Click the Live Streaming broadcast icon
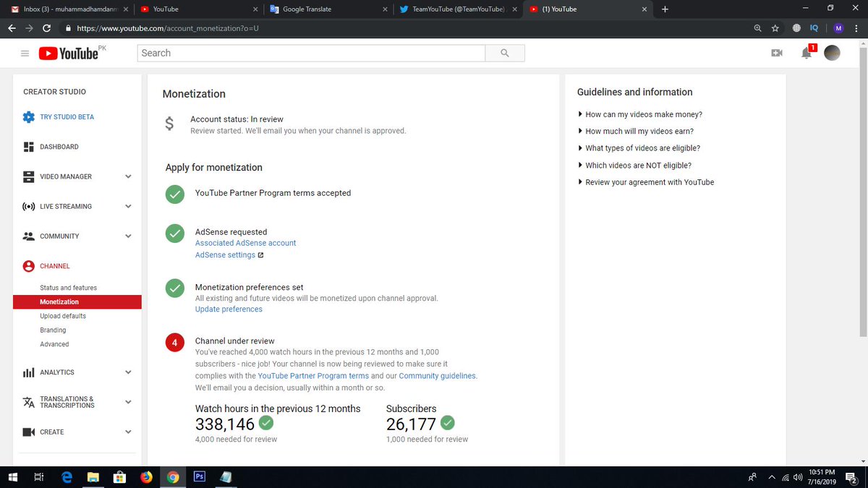 (29, 207)
